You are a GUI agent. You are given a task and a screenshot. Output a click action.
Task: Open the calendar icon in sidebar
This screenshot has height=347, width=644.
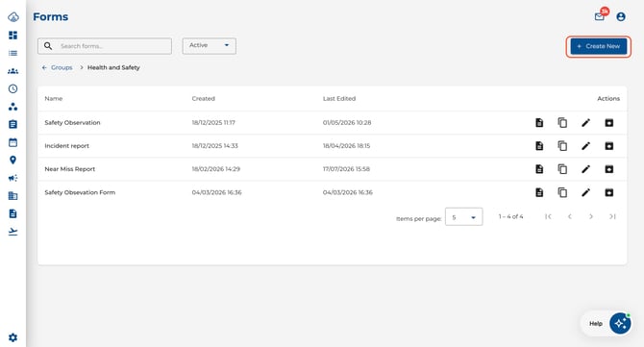point(13,142)
